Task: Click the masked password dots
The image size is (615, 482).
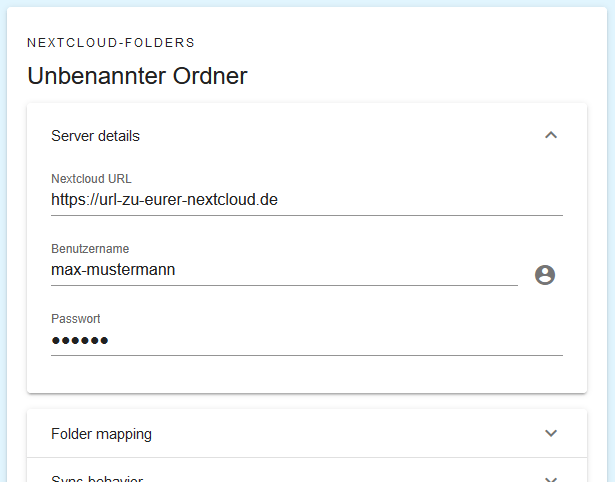Action: (80, 341)
